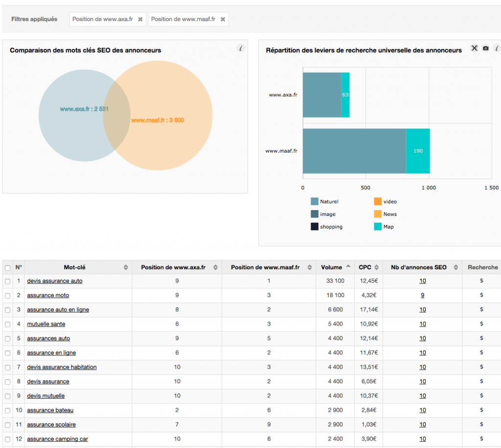The image size is (501, 448).
Task: Open the devis assurance auto keyword link
Action: [x=55, y=281]
